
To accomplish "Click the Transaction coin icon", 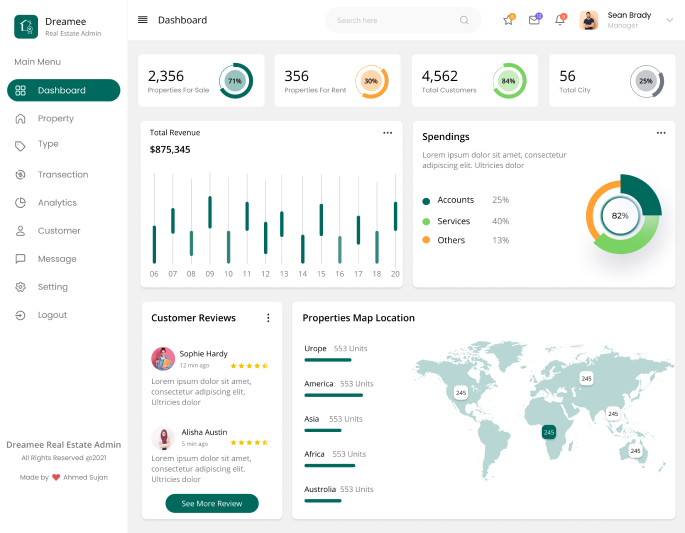I will tap(20, 175).
